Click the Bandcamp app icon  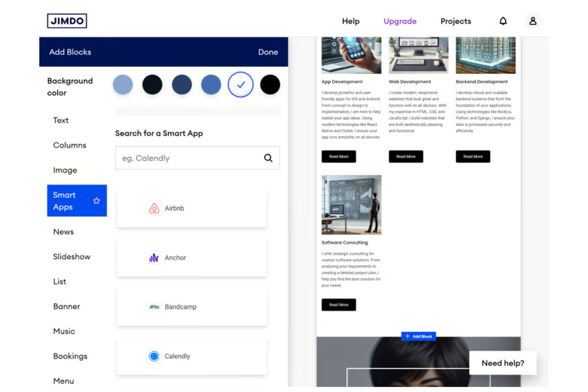click(x=154, y=307)
